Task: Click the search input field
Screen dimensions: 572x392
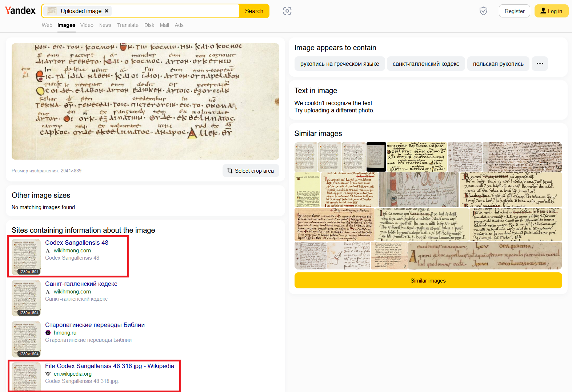Action: (175, 11)
